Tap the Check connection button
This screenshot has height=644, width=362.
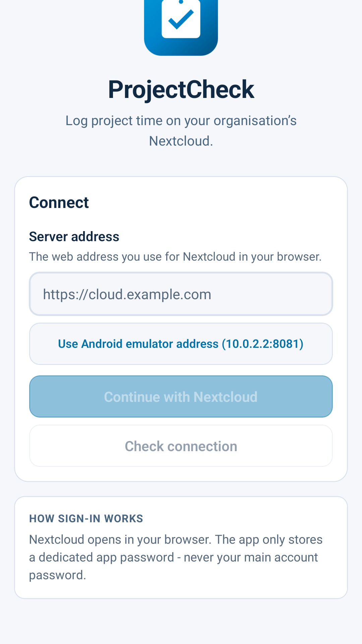(181, 446)
